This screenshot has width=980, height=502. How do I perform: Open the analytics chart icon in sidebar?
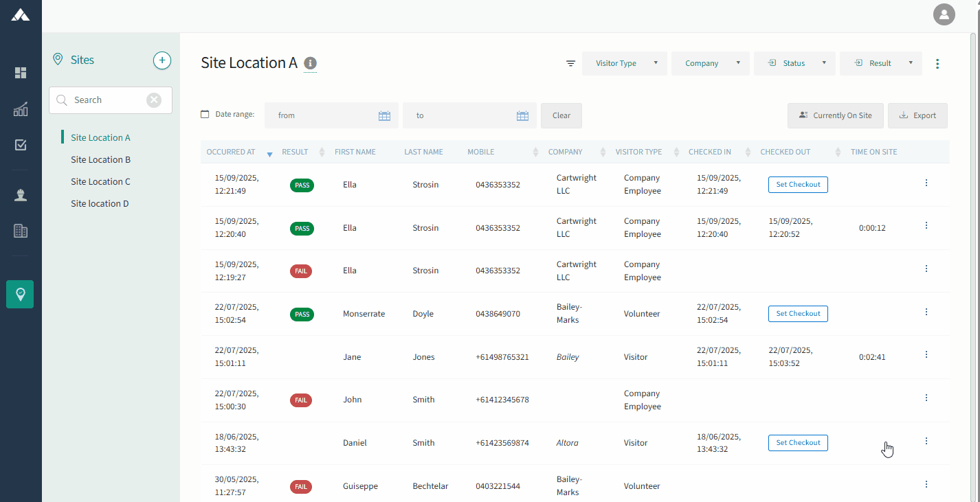coord(21,109)
